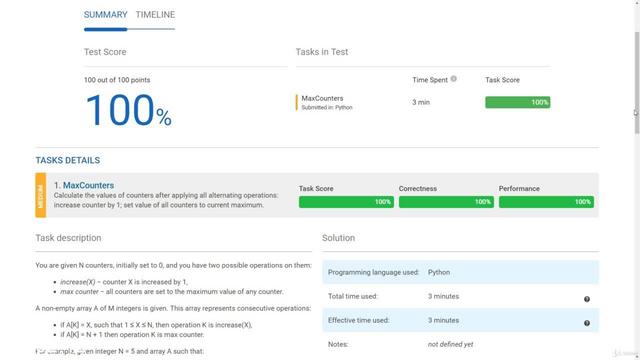Click the 'increase(X)' bullet line
This screenshot has width=640, height=360.
coord(124,282)
